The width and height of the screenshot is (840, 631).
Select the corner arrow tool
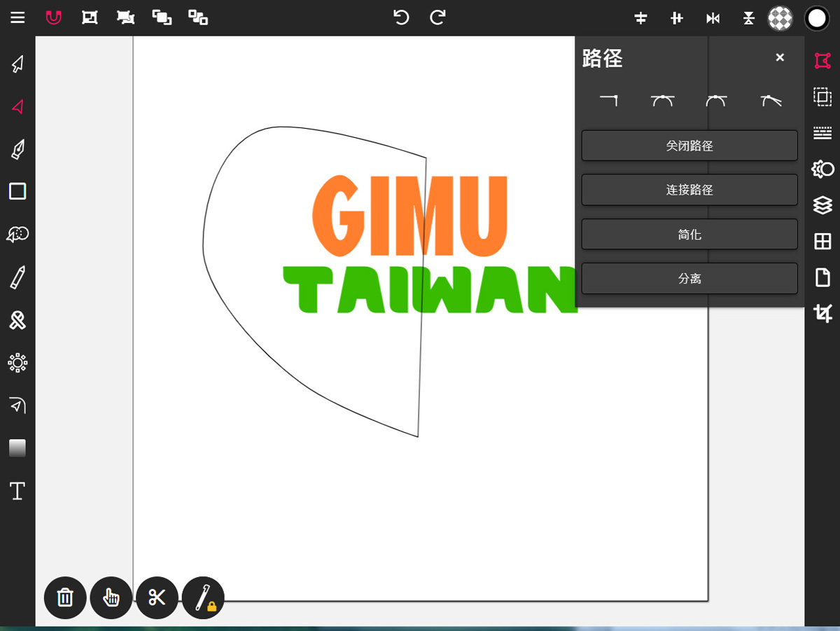tap(17, 405)
